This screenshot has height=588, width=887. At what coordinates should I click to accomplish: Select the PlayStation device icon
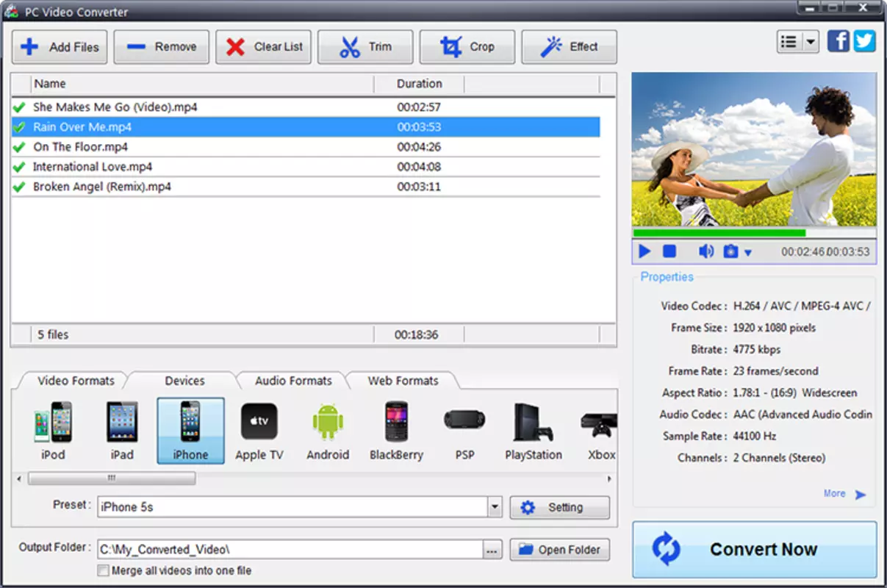(x=534, y=431)
